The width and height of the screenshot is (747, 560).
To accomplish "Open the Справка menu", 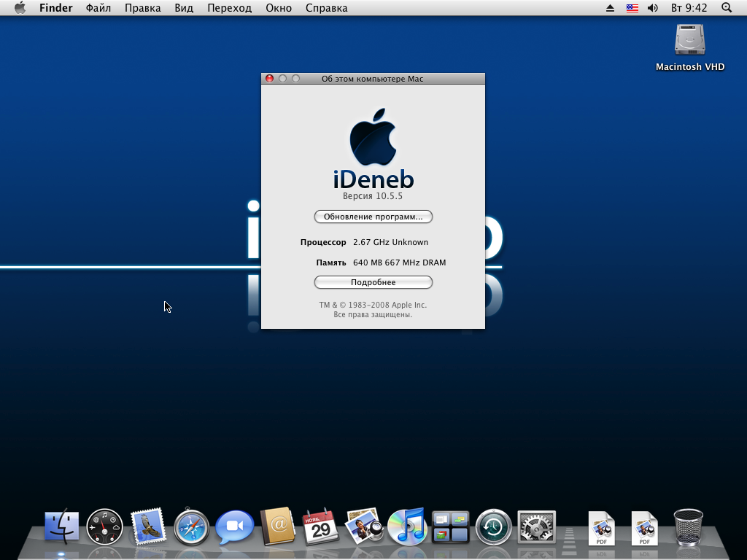I will [326, 8].
